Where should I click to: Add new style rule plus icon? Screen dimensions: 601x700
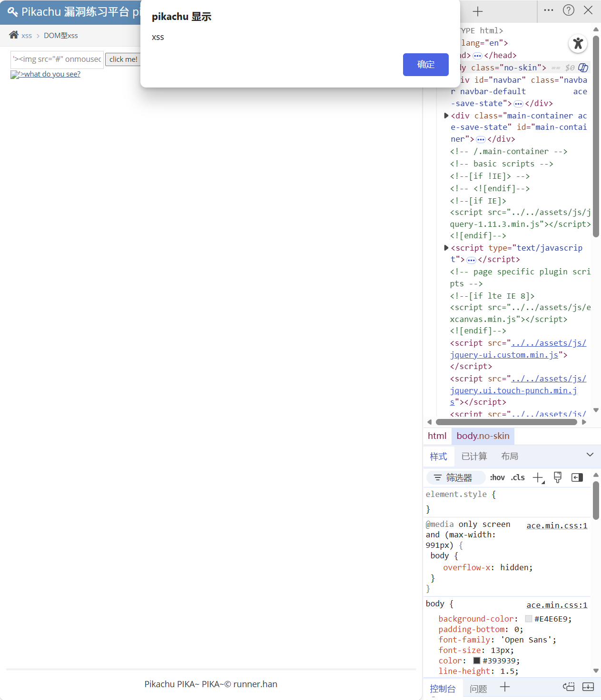[538, 478]
